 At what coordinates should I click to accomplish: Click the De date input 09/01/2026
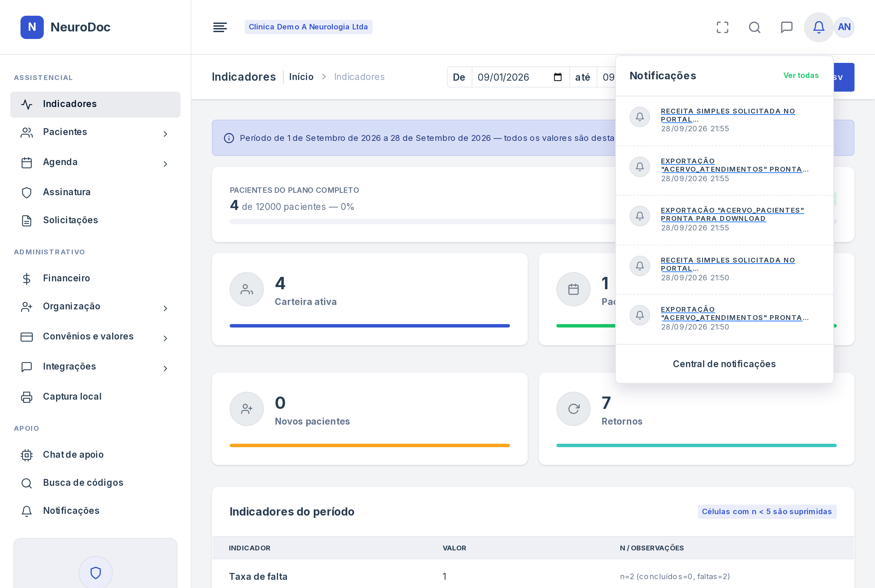(520, 77)
